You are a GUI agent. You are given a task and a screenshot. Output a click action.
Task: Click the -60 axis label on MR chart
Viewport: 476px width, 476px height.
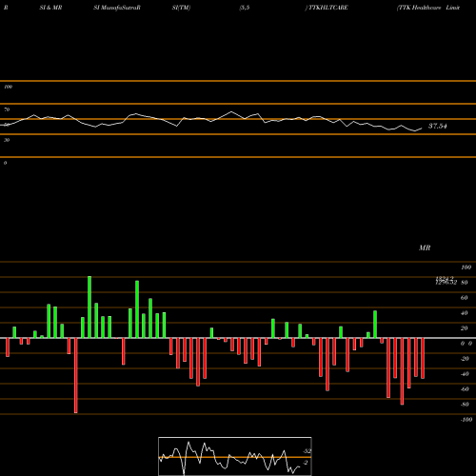(465, 389)
